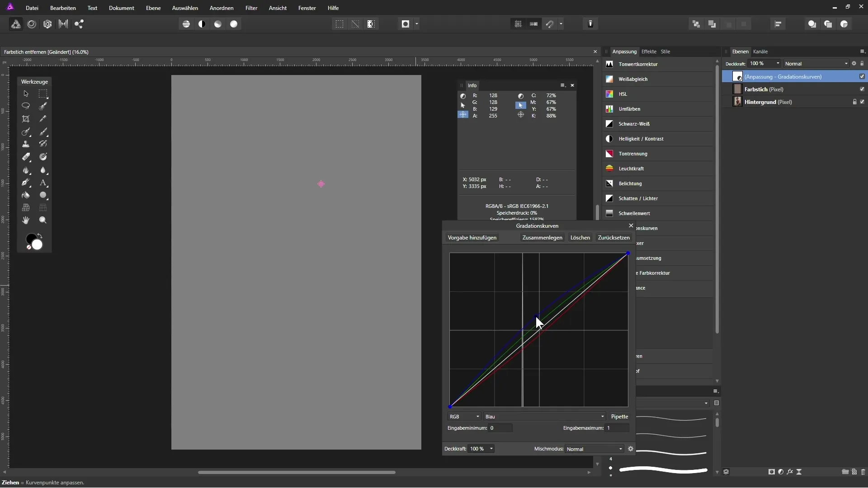
Task: Select the Move tool arrow
Action: pos(26,94)
